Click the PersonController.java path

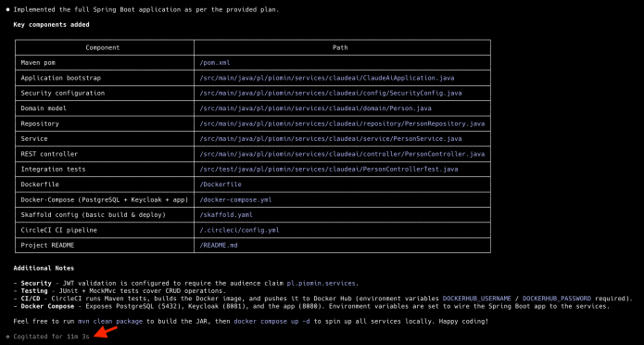tap(342, 154)
